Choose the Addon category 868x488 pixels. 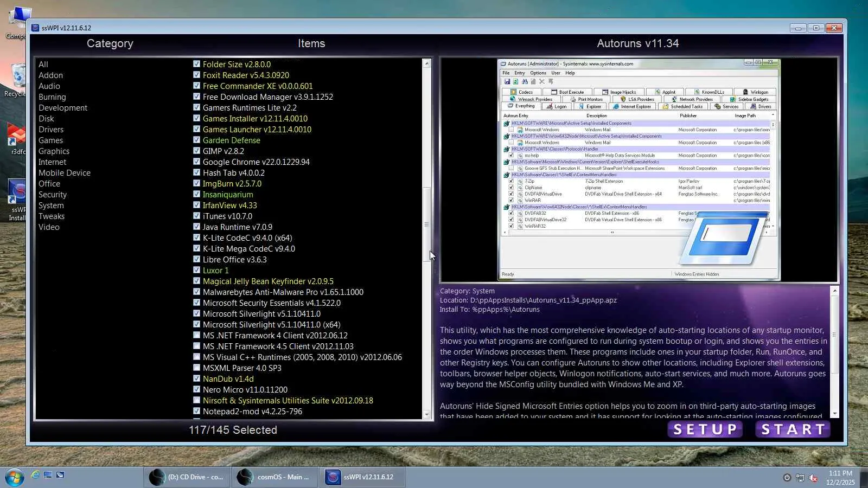(50, 75)
